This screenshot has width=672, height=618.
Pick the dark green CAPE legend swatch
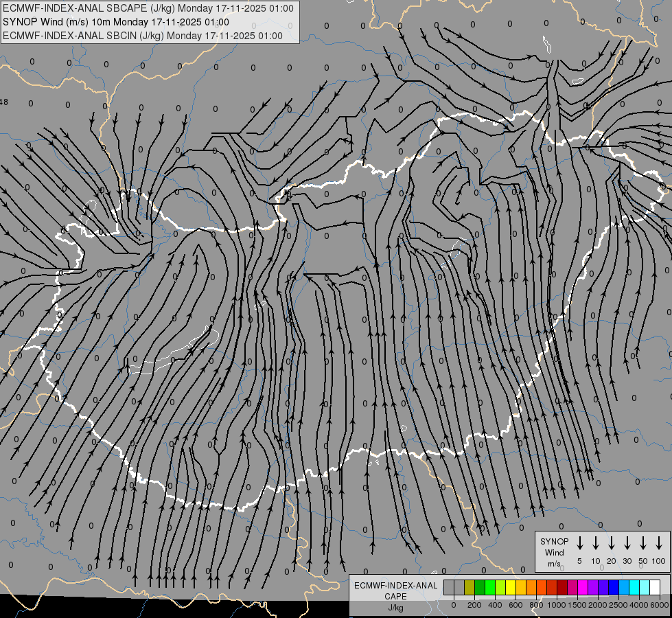tap(480, 587)
